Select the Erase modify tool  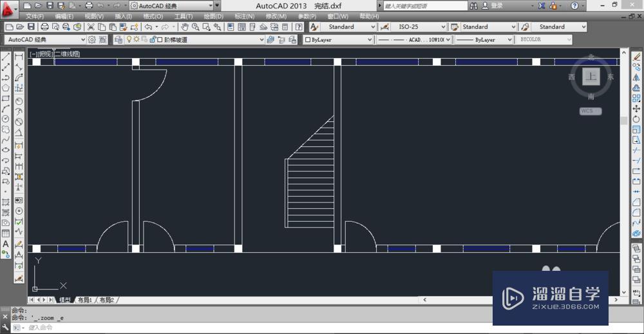pos(636,56)
